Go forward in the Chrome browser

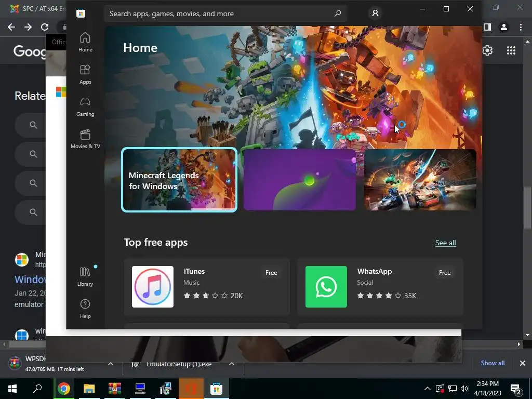tap(28, 27)
